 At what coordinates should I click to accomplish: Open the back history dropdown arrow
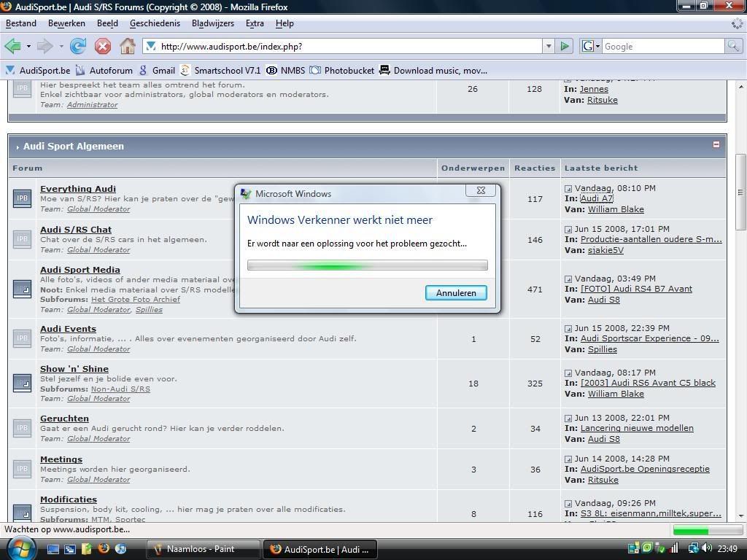tap(28, 46)
